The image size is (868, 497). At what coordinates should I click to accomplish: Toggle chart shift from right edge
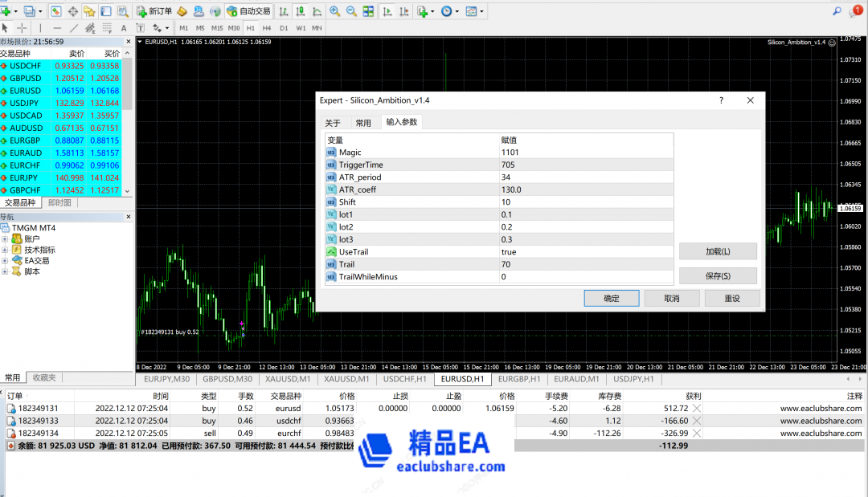tap(403, 11)
